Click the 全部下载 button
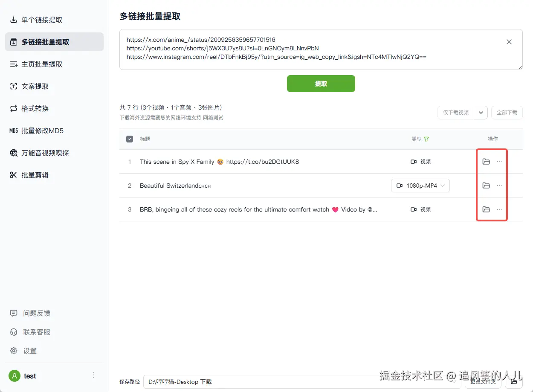The width and height of the screenshot is (533, 392). point(507,113)
